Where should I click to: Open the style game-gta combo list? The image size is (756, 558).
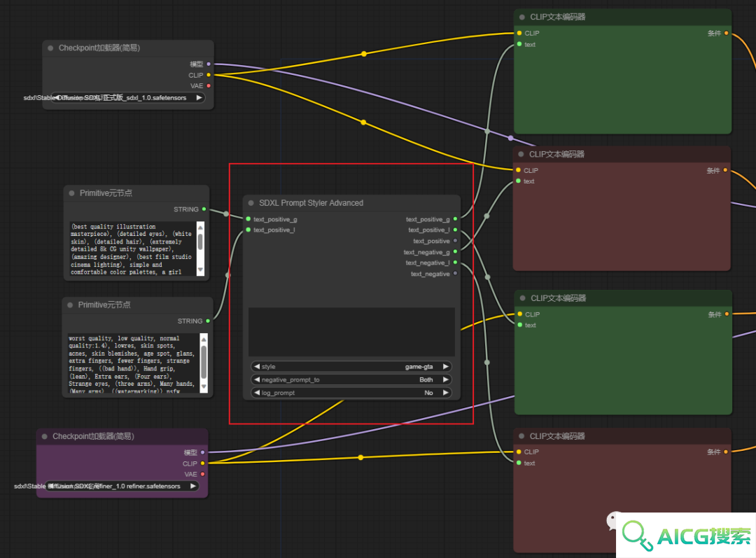(x=351, y=367)
